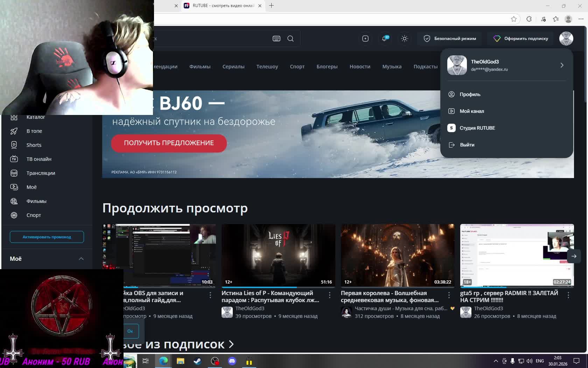The height and width of the screenshot is (368, 588).
Task: Open options menu for the OBS guide video
Action: (210, 295)
